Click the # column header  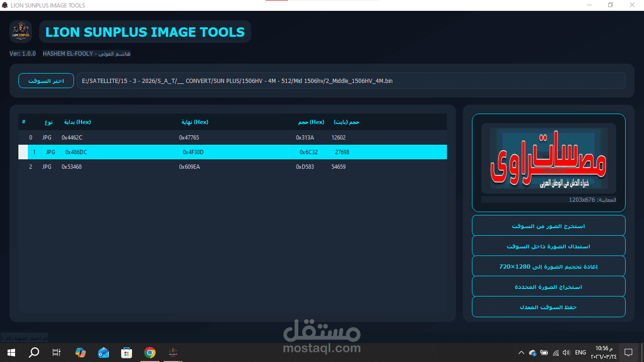coord(24,122)
